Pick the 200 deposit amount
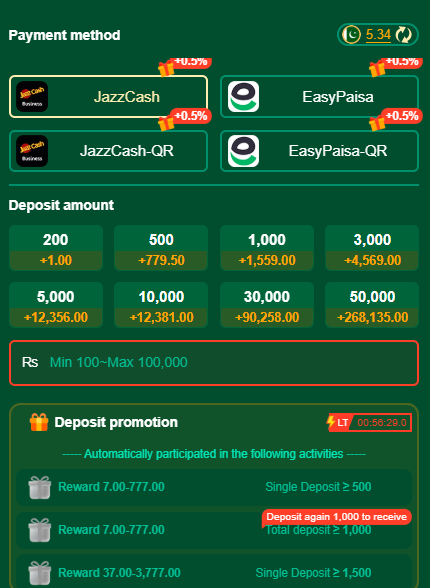The height and width of the screenshot is (588, 430). (x=56, y=248)
